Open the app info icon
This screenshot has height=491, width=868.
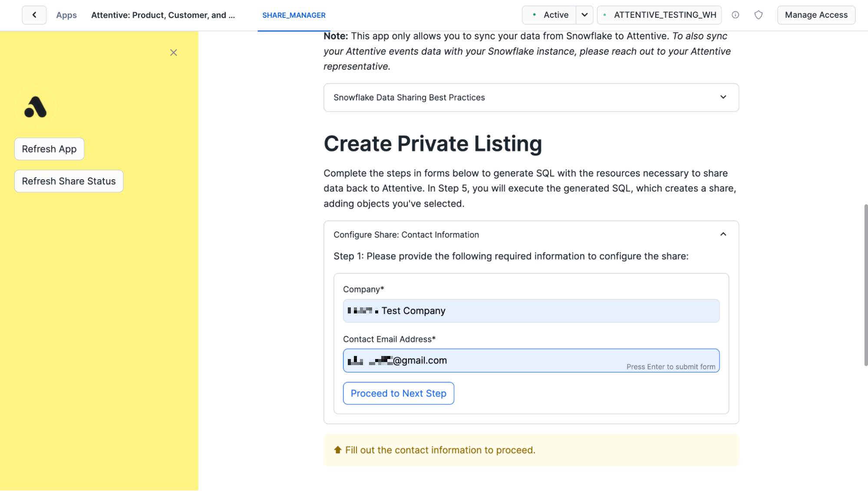pos(735,15)
